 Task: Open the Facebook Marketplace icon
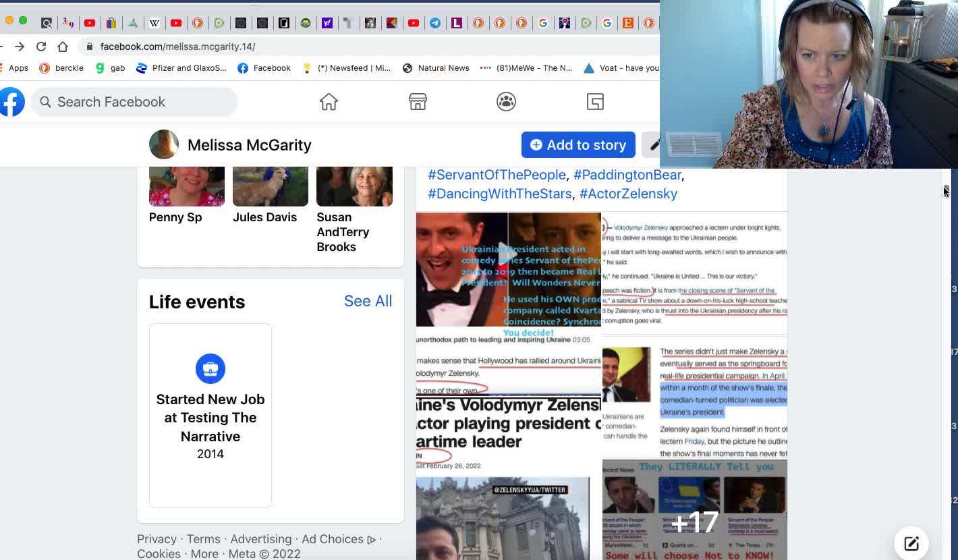coord(418,102)
